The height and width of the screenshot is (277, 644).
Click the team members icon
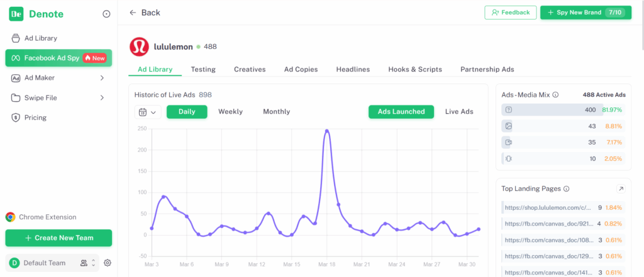[84, 263]
